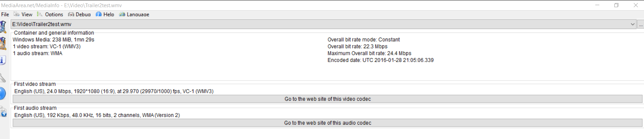This screenshot has width=644, height=139.
Task: Click the E:\Video\Trailer2test.wmv path field
Action: coord(307,24)
